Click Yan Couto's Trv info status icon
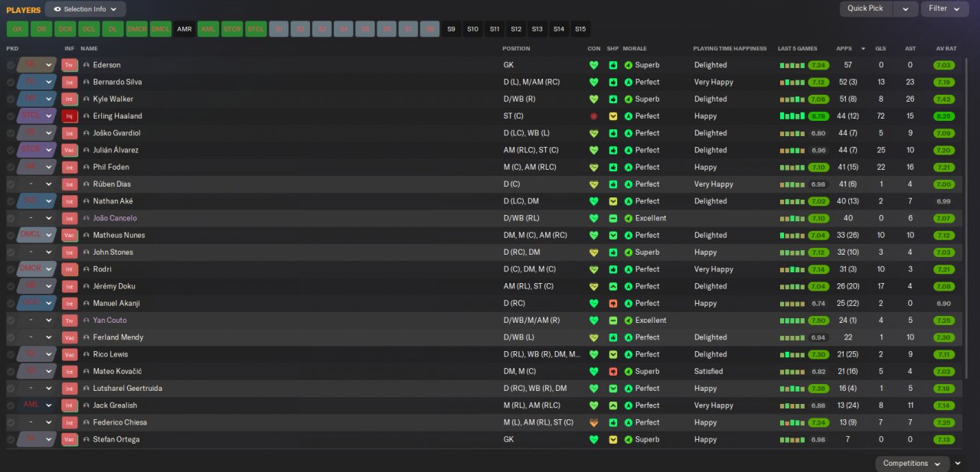Image resolution: width=980 pixels, height=472 pixels. [70, 321]
